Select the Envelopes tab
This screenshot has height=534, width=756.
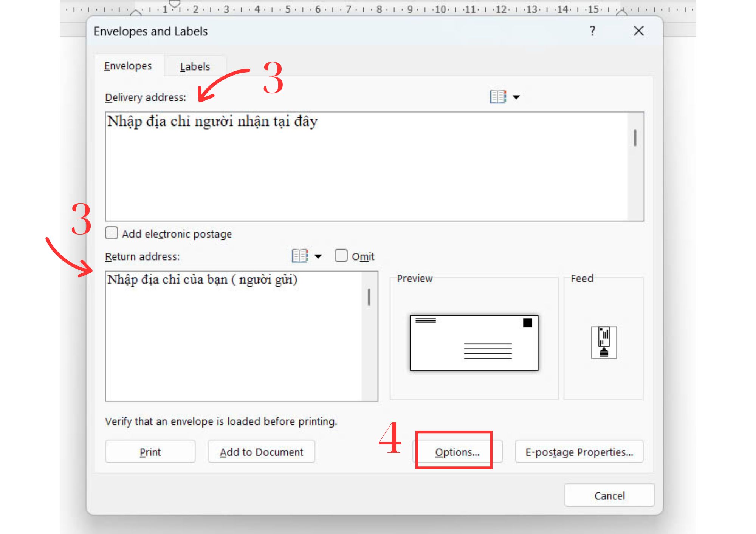tap(128, 66)
